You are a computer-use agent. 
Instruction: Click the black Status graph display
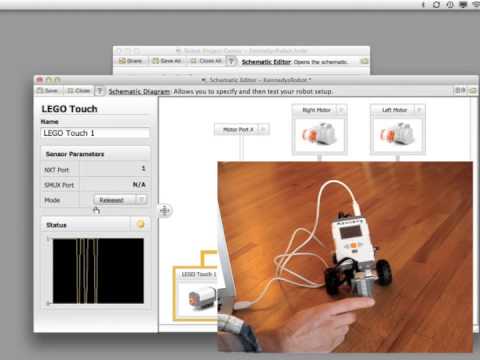(x=98, y=271)
